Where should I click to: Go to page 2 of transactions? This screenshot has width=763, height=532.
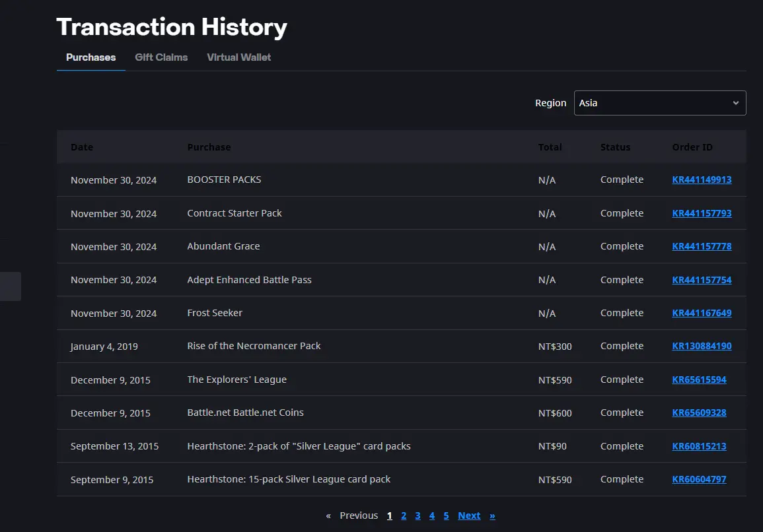tap(404, 516)
